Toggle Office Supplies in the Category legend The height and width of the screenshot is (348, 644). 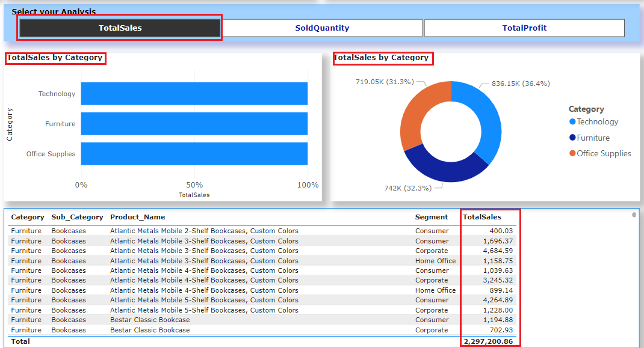click(x=604, y=153)
